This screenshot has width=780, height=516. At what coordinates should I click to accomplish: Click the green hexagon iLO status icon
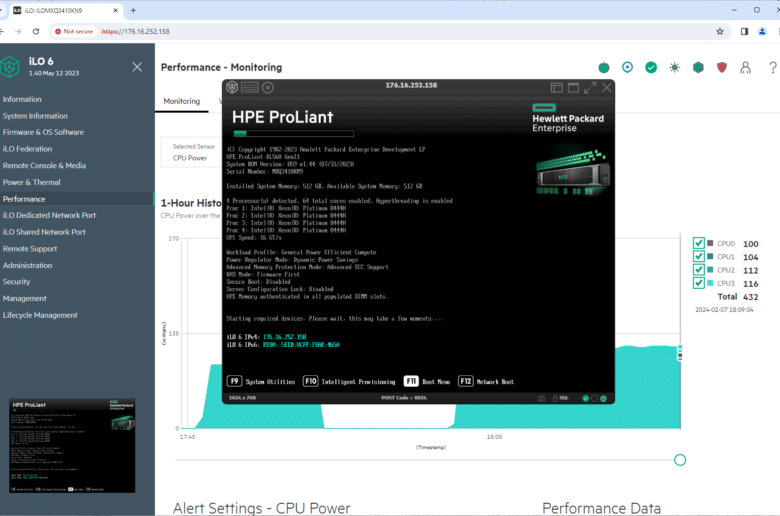point(698,67)
